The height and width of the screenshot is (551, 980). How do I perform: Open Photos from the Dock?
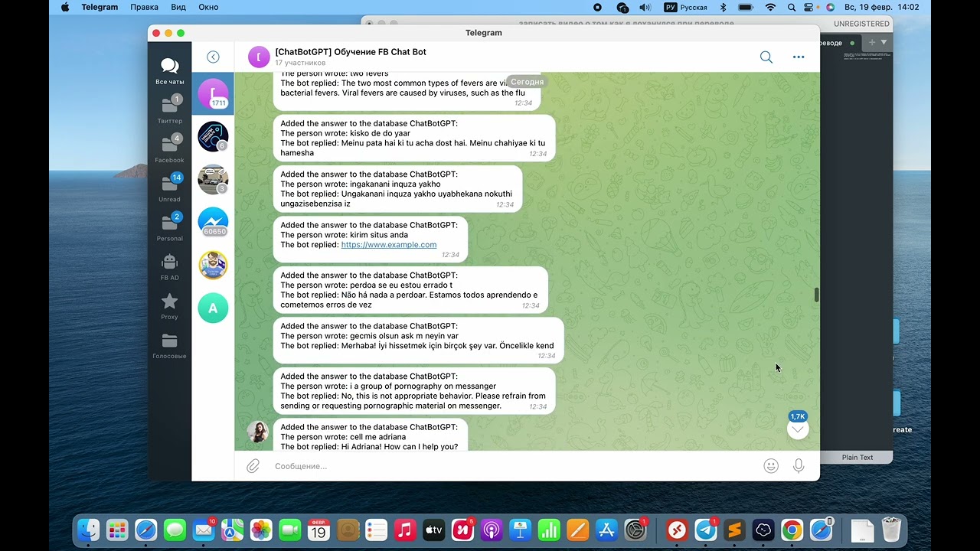pos(261,530)
